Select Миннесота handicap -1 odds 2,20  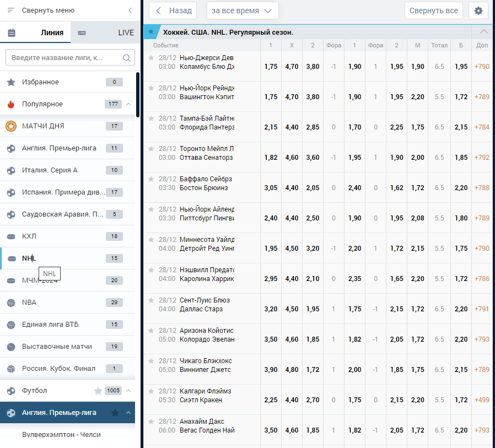(x=354, y=249)
